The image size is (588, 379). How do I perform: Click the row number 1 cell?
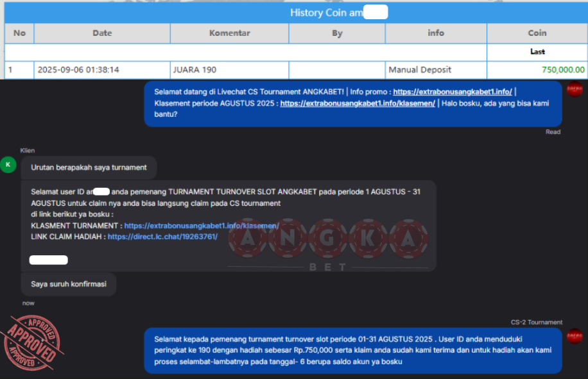click(19, 70)
